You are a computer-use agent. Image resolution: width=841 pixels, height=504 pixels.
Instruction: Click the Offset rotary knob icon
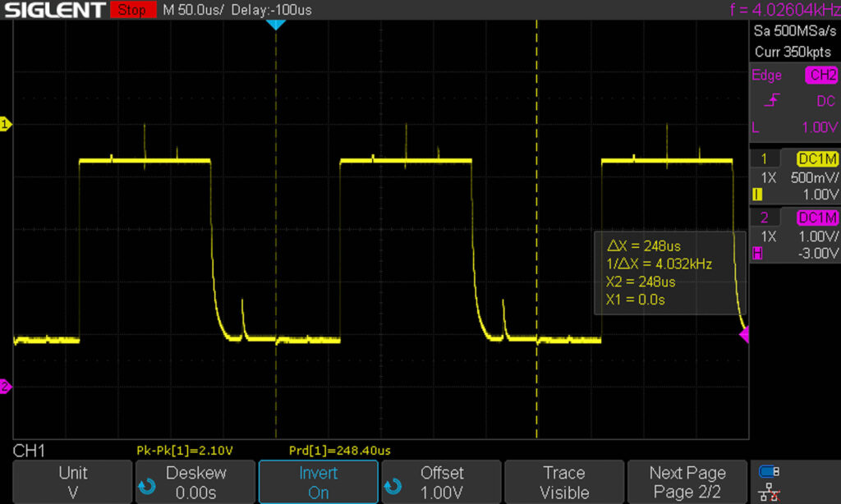click(x=393, y=486)
